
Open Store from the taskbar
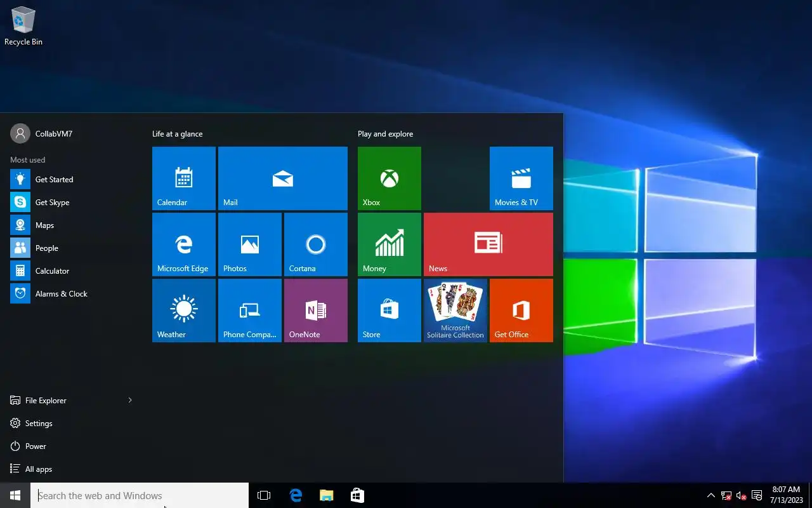[357, 495]
